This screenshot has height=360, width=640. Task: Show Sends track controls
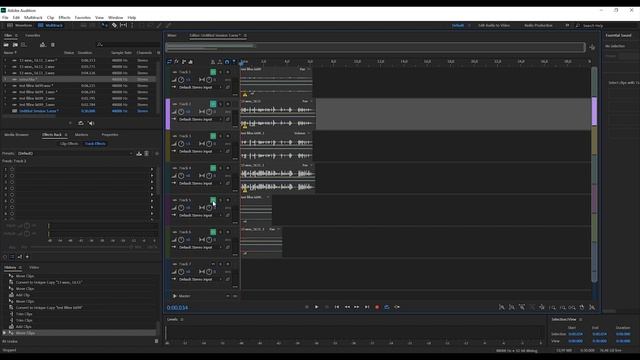point(184,62)
